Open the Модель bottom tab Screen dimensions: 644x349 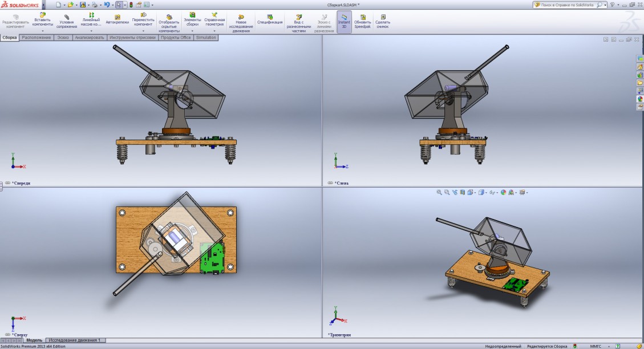(34, 340)
